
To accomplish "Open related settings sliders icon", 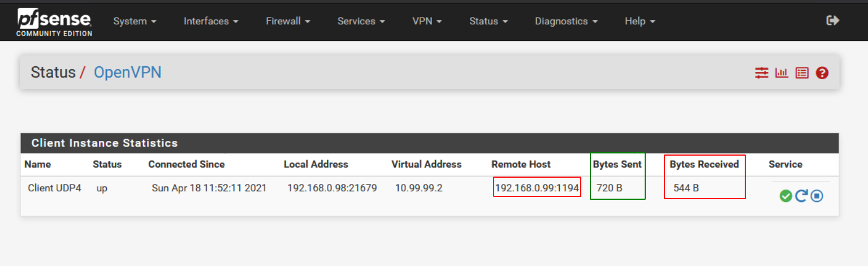I will point(762,73).
